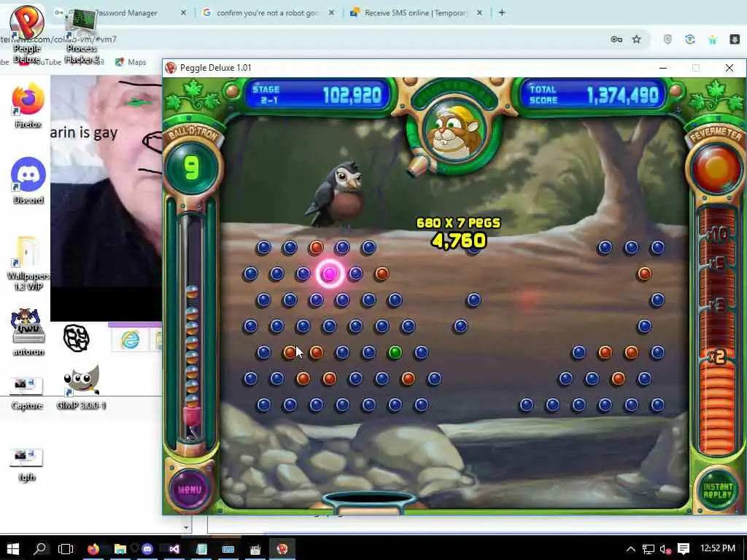Open the on-screen keyboard taskbar icon
This screenshot has height=560, width=747.
point(228,549)
